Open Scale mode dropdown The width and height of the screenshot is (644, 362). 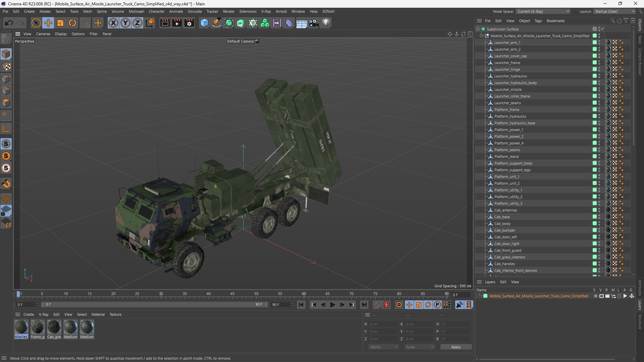pyautogui.click(x=420, y=347)
